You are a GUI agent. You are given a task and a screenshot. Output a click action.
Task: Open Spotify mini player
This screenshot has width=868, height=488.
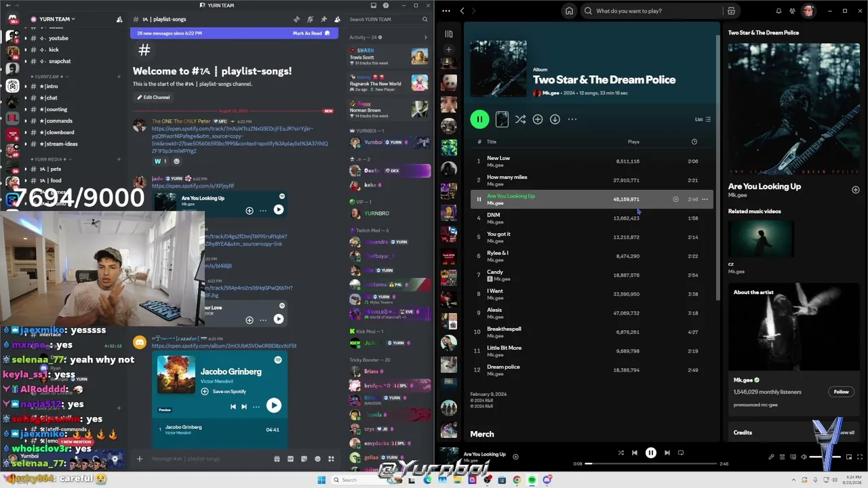tap(849, 457)
